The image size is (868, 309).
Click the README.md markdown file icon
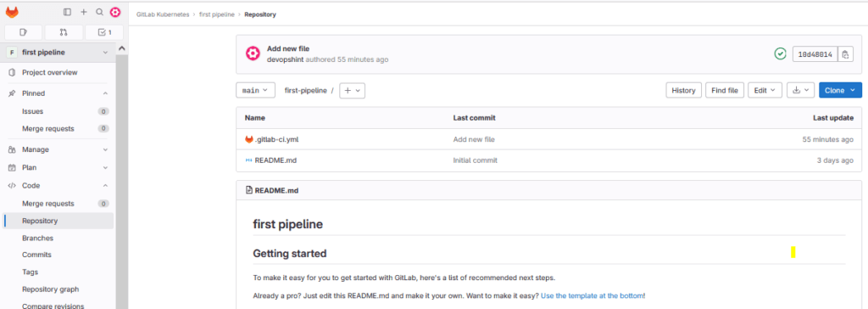click(249, 160)
